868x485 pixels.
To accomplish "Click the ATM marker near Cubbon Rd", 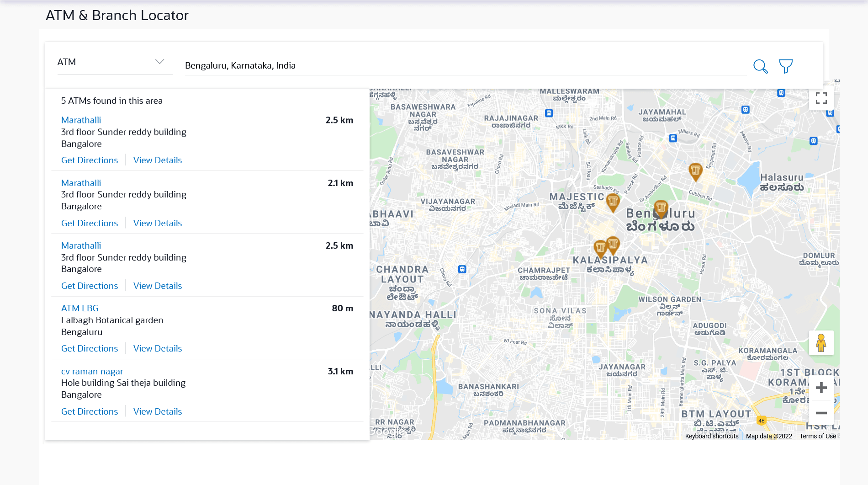I will [x=695, y=171].
